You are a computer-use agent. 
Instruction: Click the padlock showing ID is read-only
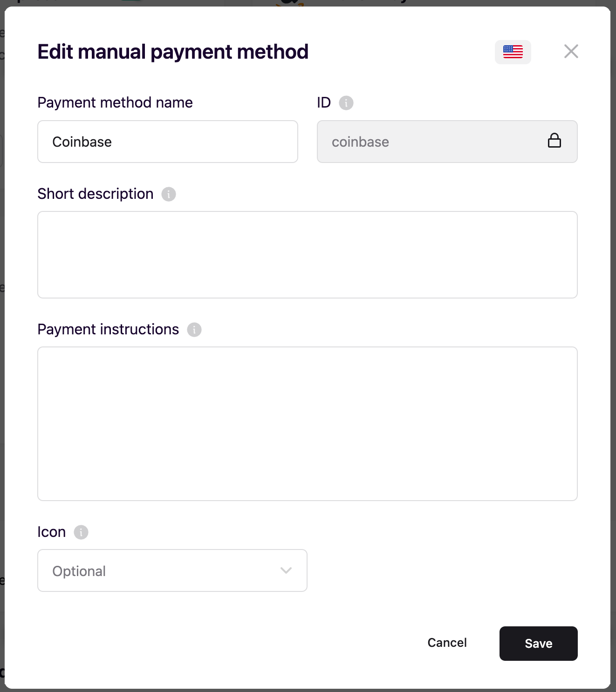555,142
